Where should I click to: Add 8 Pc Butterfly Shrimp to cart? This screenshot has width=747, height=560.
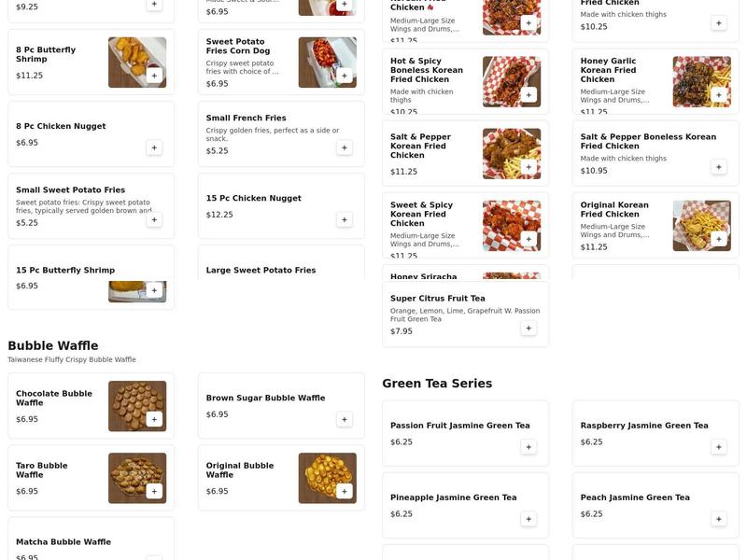154,76
